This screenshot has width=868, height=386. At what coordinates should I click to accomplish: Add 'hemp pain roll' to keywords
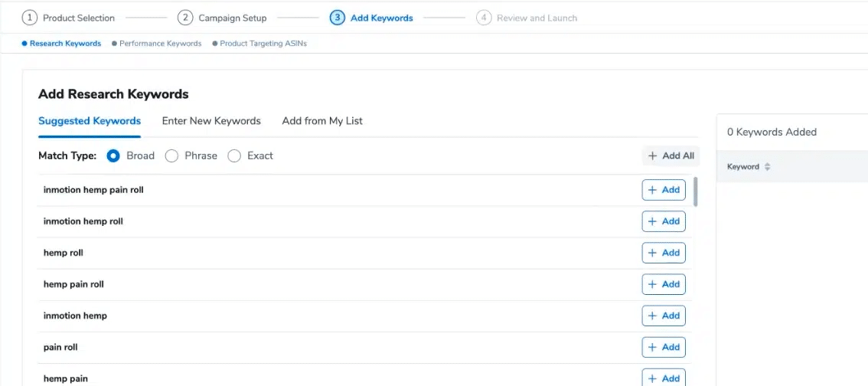tap(663, 284)
